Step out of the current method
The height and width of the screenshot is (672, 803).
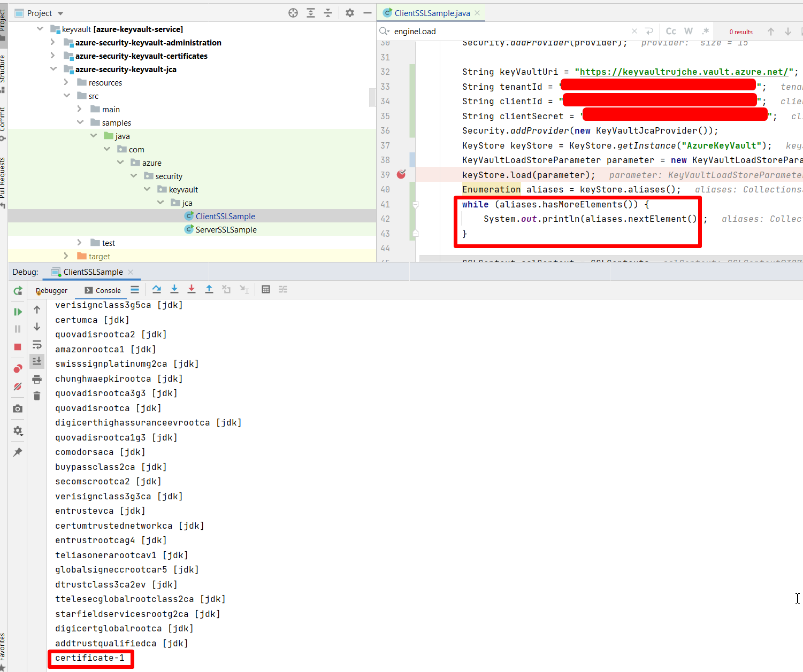[209, 289]
